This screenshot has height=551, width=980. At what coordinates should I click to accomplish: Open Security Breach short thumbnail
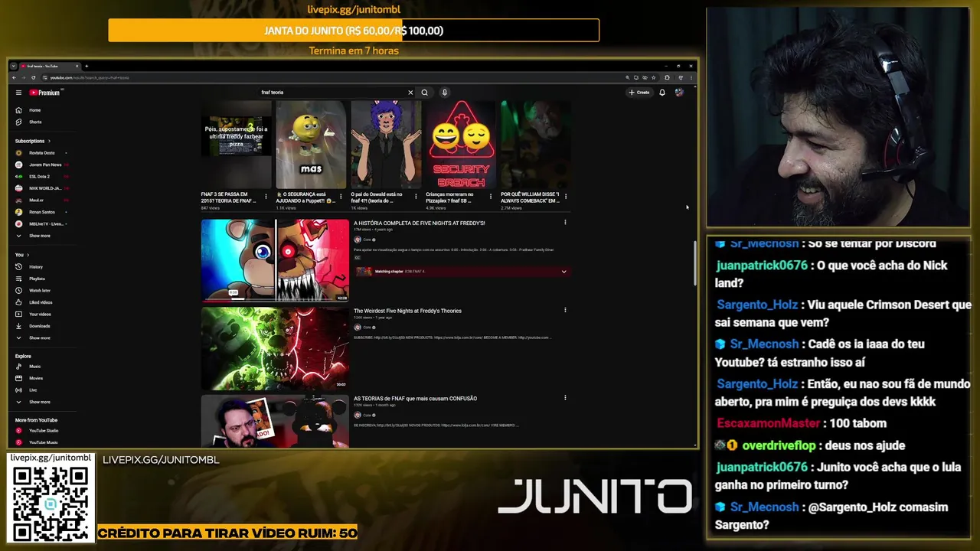(x=461, y=145)
